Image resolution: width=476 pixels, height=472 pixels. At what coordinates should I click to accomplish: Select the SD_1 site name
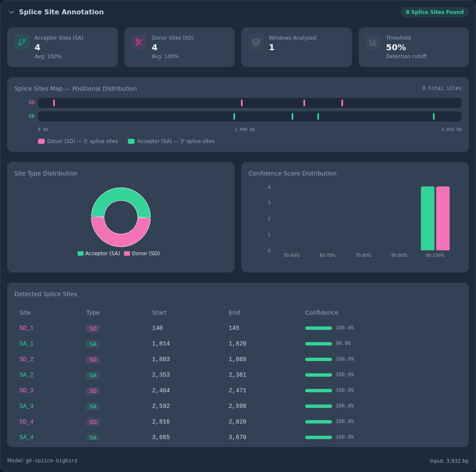[x=27, y=328]
